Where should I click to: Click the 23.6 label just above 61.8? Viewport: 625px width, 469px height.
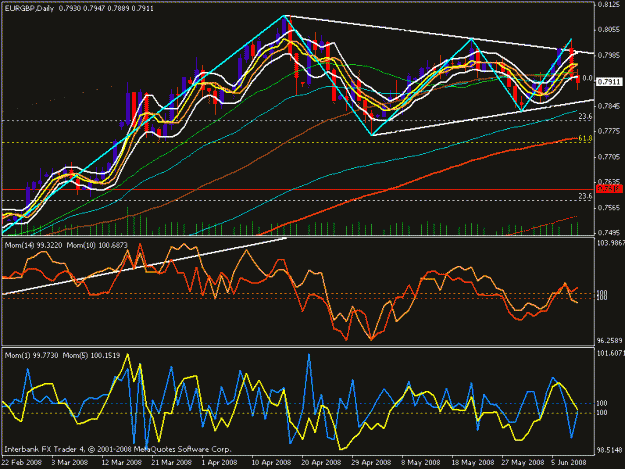click(585, 116)
